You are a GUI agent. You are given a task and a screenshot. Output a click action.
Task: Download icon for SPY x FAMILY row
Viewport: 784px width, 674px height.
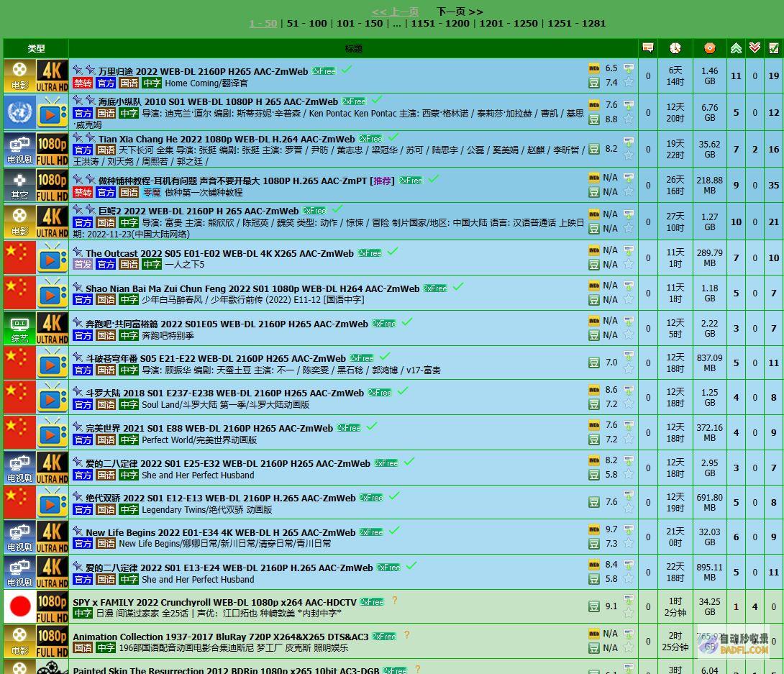(629, 598)
